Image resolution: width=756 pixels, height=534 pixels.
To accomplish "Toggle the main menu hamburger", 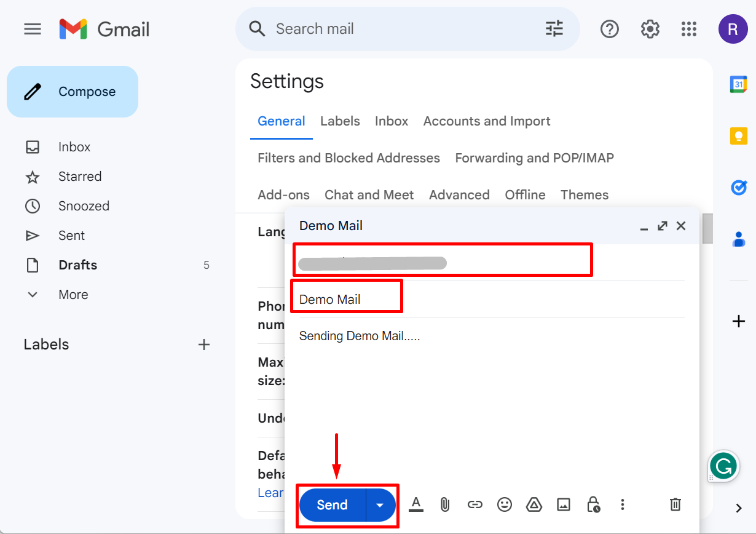I will click(x=33, y=29).
